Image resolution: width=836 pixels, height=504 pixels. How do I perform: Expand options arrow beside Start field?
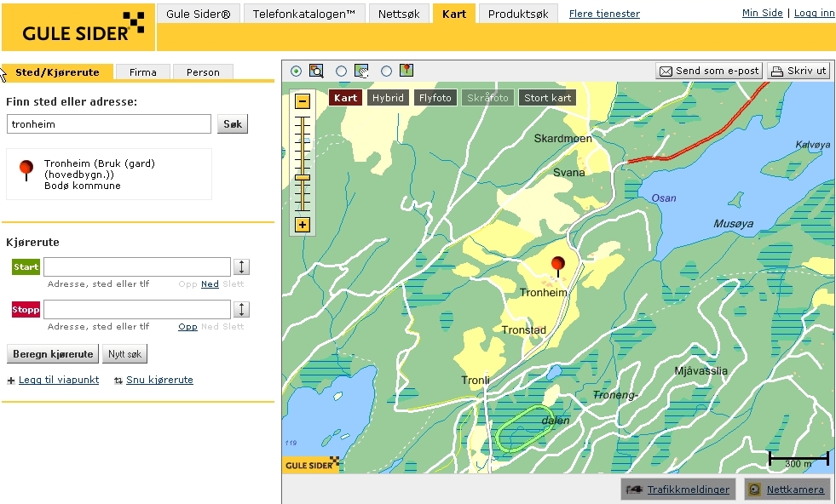(x=242, y=266)
